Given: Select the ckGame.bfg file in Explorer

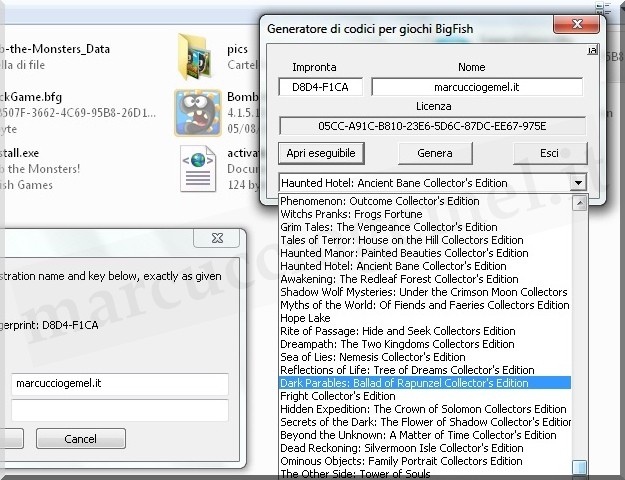Looking at the screenshot, I should coord(31,97).
